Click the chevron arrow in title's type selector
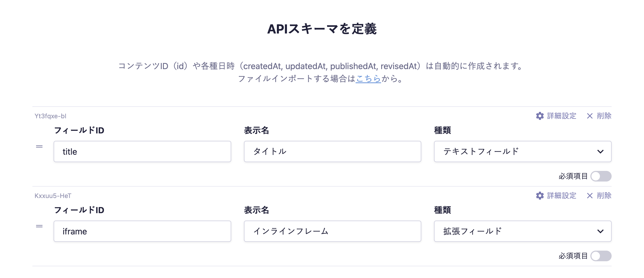This screenshot has width=644, height=278. point(600,151)
